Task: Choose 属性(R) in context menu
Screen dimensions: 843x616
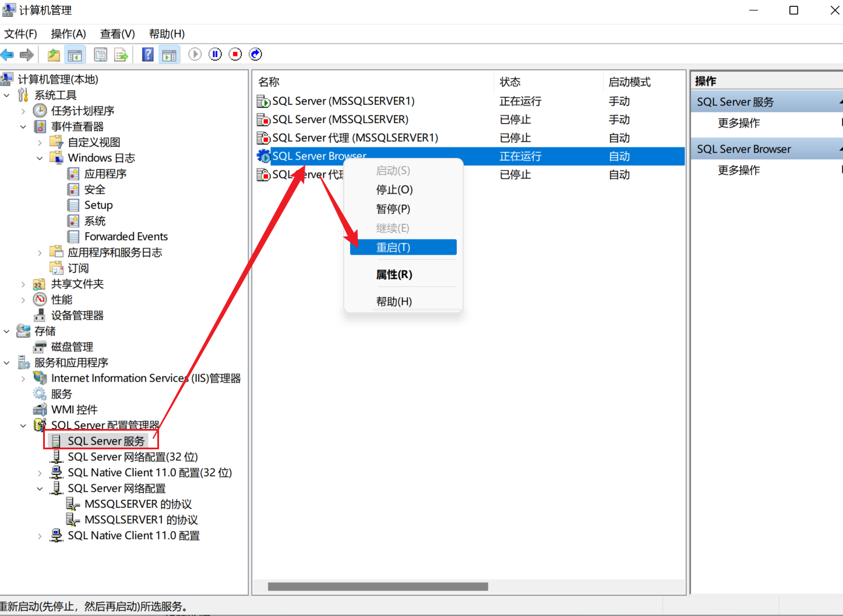Action: [403, 274]
